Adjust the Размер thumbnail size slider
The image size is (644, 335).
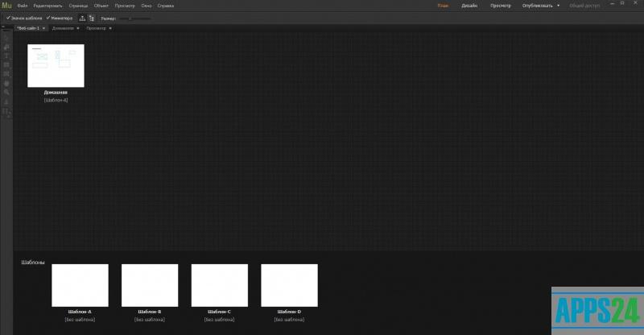click(x=130, y=17)
